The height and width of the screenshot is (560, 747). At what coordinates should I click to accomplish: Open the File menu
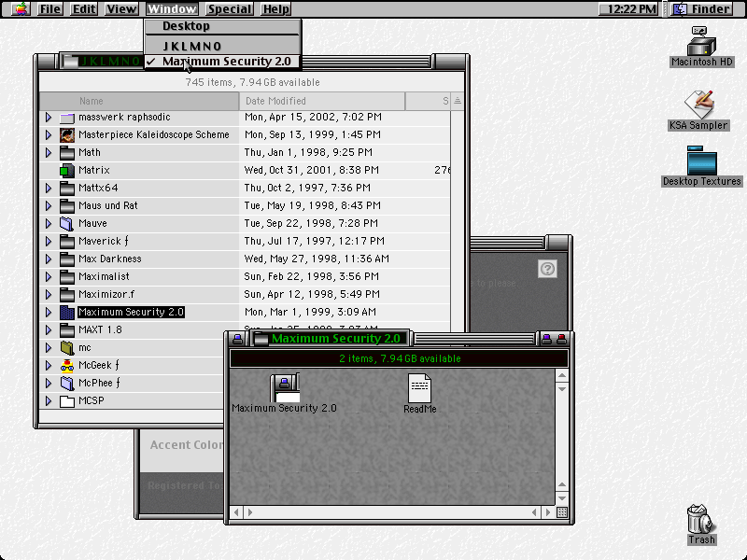[50, 8]
